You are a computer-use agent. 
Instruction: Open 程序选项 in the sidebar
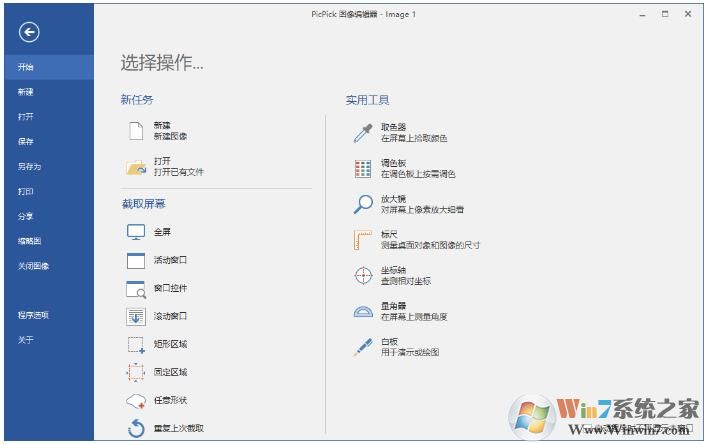49,315
